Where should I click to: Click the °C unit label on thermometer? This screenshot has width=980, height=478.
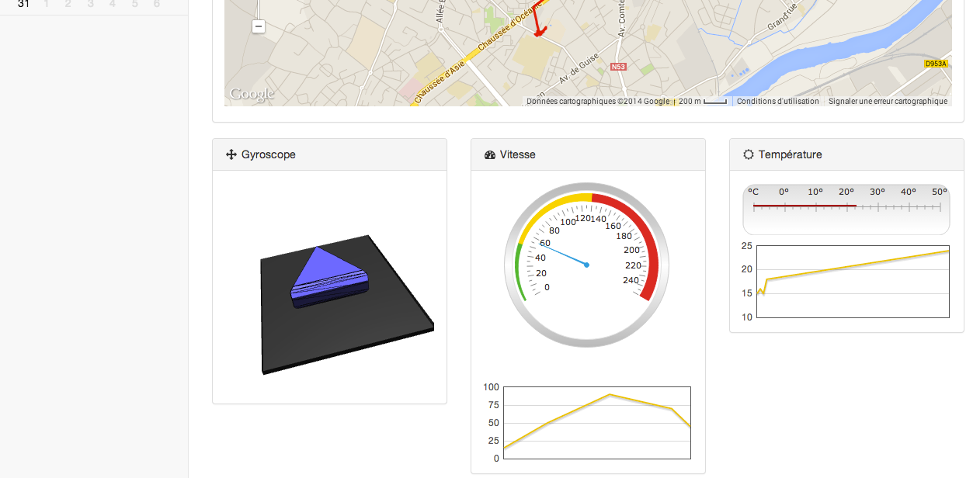click(753, 192)
